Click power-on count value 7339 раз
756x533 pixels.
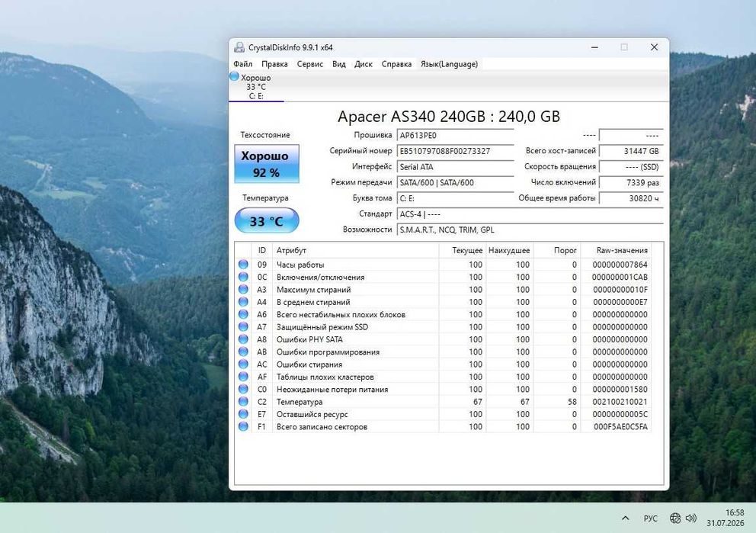(x=631, y=182)
